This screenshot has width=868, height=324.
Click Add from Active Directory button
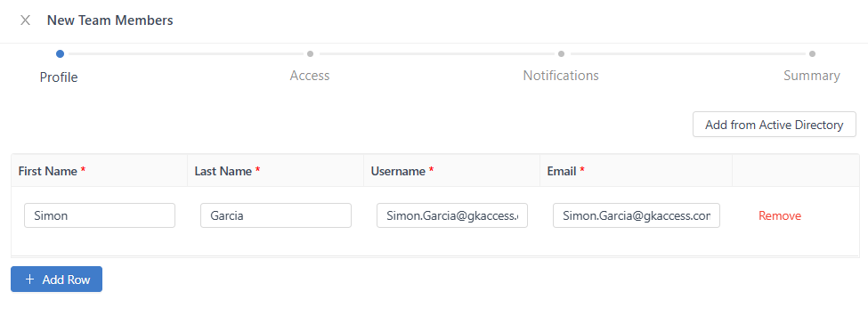[775, 125]
